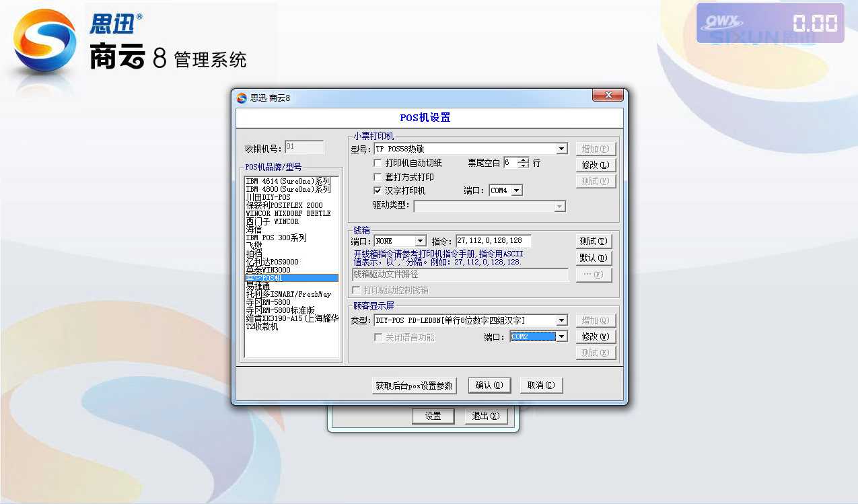Click the 收银机号 field

point(304,147)
